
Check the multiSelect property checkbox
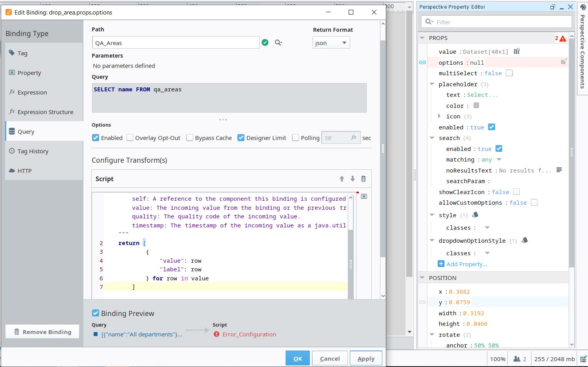pyautogui.click(x=509, y=73)
